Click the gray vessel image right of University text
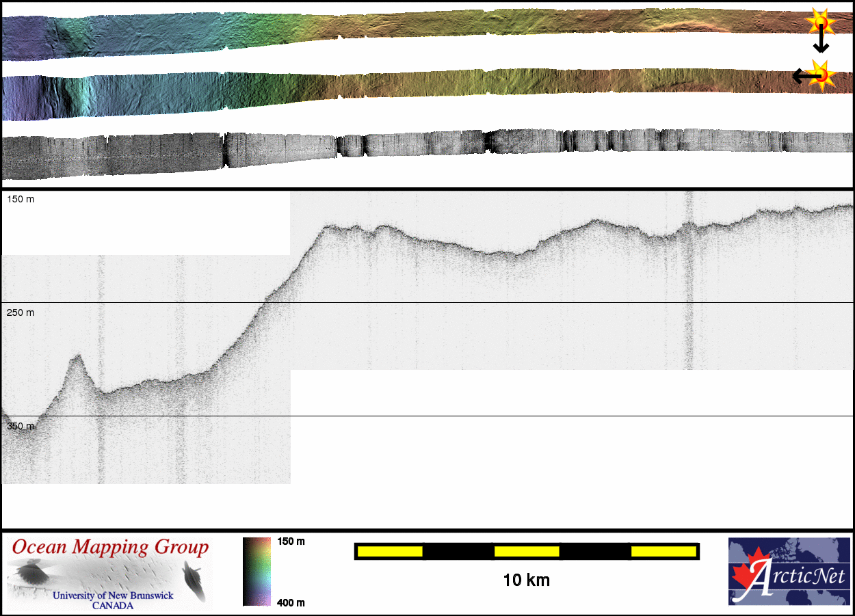Viewport: 855px width, 616px height. (x=194, y=580)
